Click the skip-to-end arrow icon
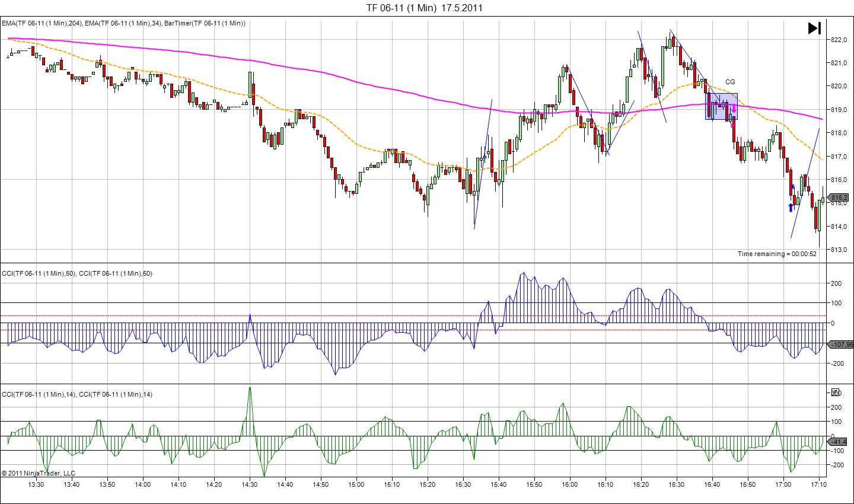 [x=814, y=28]
